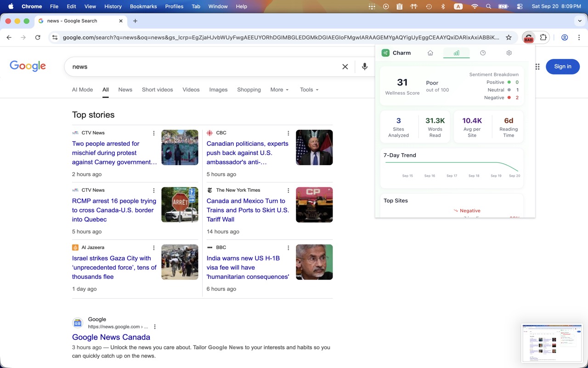
Task: Click the news search input field
Action: (x=202, y=67)
